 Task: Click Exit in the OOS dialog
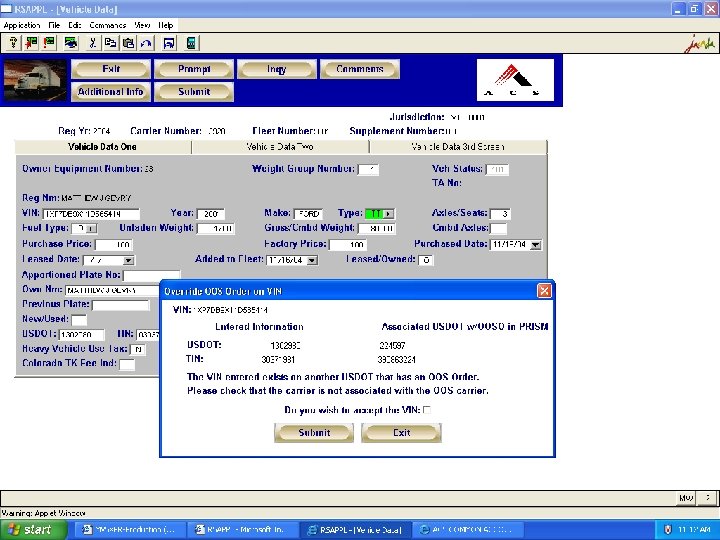pos(401,433)
